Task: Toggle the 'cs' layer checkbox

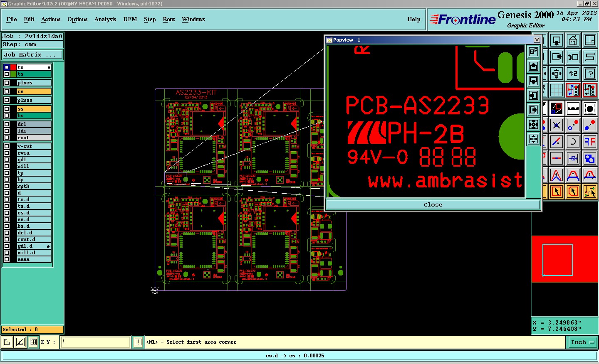Action: (x=7, y=91)
